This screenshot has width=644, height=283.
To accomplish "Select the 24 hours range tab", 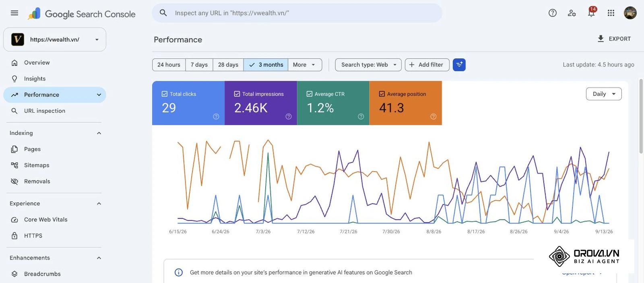I will coord(169,65).
